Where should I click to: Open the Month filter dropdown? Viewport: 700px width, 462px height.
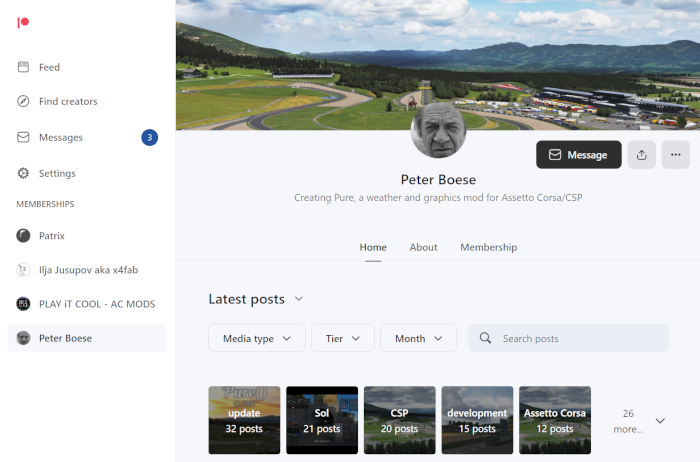tap(418, 338)
